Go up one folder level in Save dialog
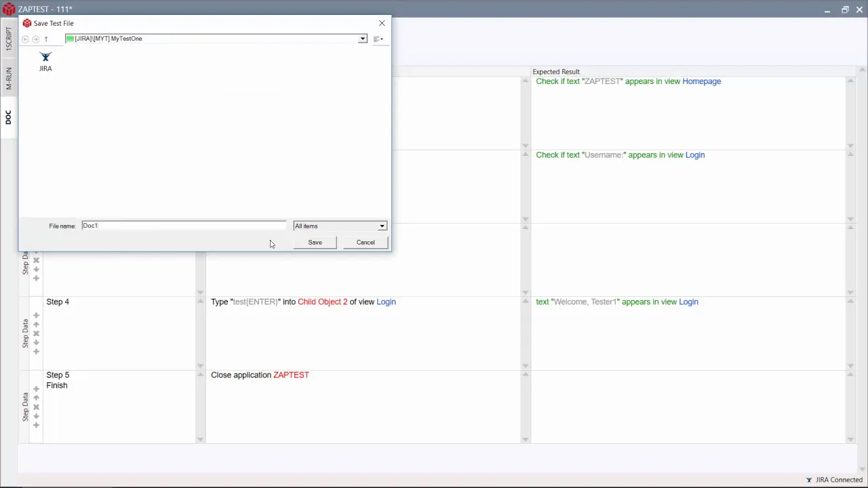This screenshot has width=868, height=488. pyautogui.click(x=46, y=39)
